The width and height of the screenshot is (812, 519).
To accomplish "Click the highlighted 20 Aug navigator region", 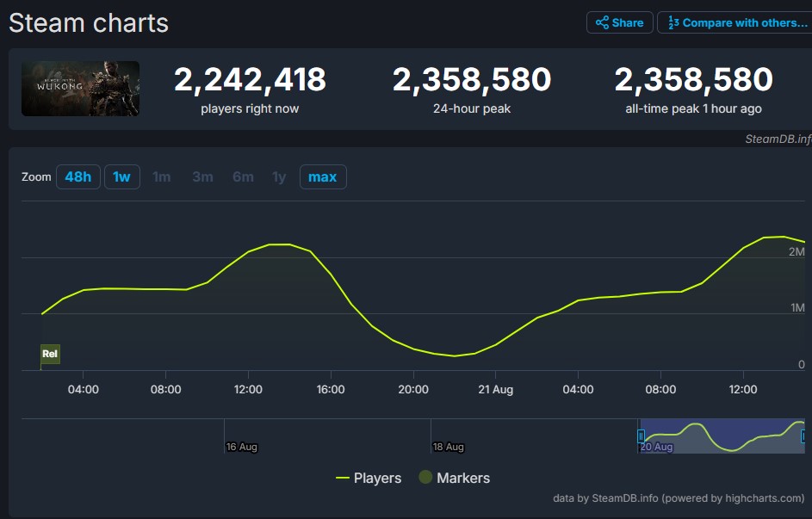I will point(722,435).
